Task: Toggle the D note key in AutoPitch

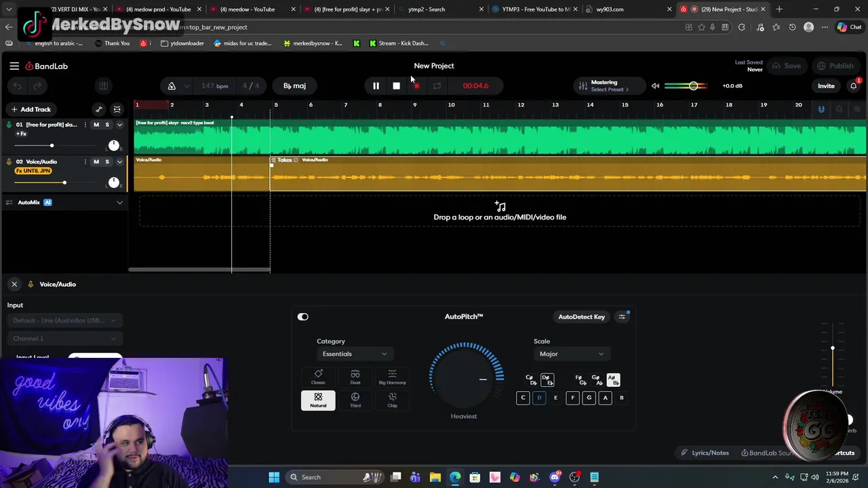Action: tap(539, 398)
